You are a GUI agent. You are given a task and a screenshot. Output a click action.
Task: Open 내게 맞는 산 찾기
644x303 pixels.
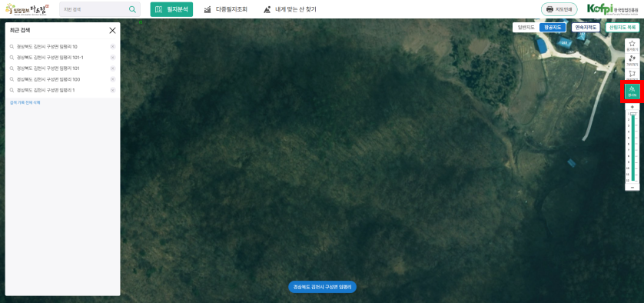[x=290, y=9]
